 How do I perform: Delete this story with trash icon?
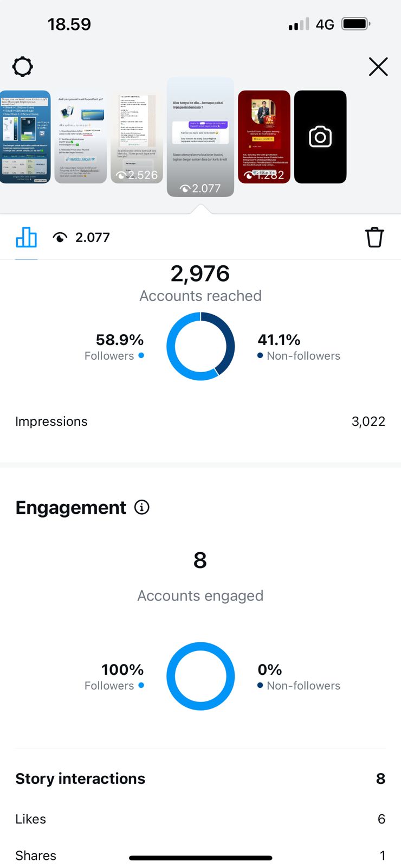(374, 238)
